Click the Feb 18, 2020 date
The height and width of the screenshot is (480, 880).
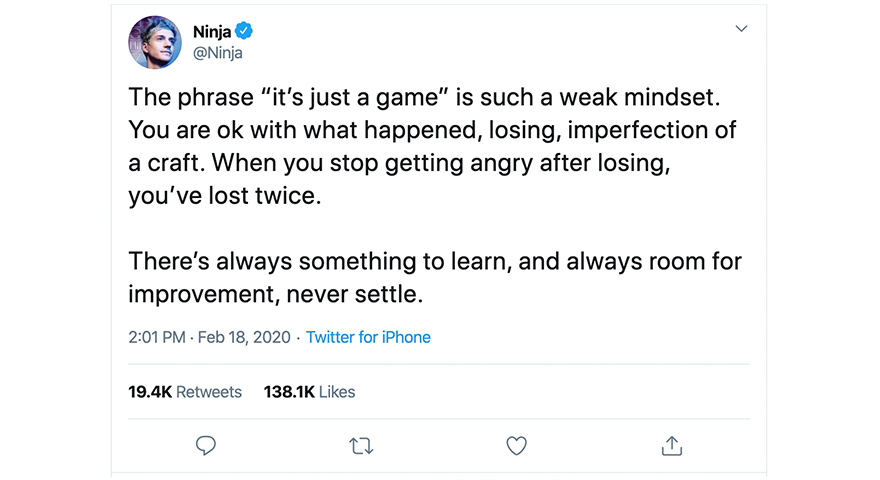[244, 337]
